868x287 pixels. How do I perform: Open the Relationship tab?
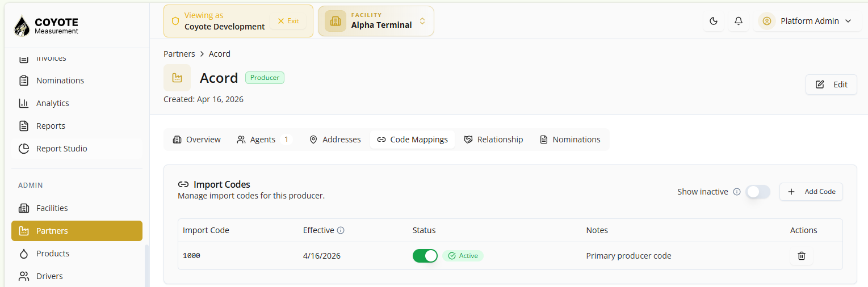pyautogui.click(x=493, y=140)
